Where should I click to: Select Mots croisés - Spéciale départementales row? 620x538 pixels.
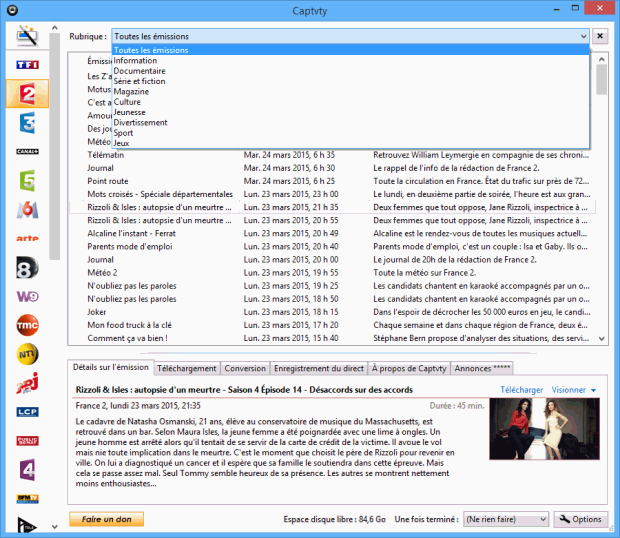point(332,194)
